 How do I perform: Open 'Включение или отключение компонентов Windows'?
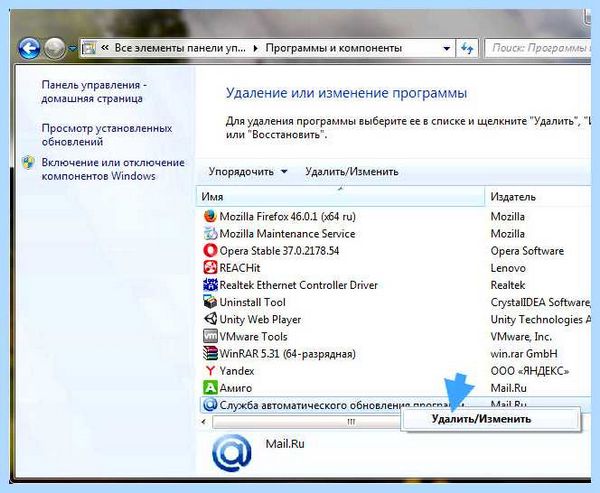coord(113,169)
